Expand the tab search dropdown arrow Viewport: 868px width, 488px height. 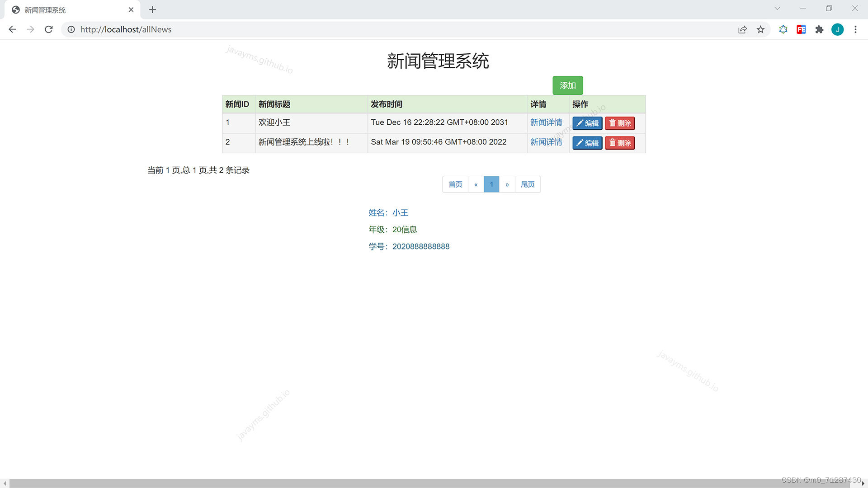[777, 9]
